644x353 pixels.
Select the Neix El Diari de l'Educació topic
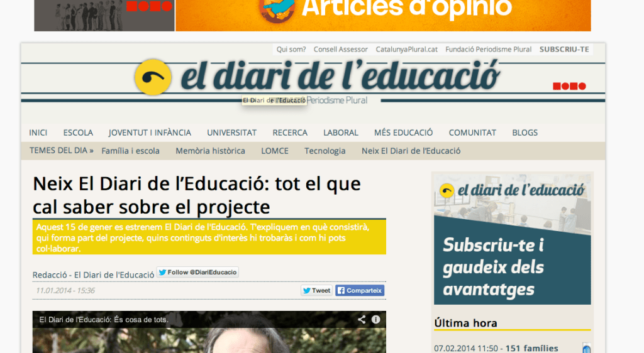tap(411, 151)
